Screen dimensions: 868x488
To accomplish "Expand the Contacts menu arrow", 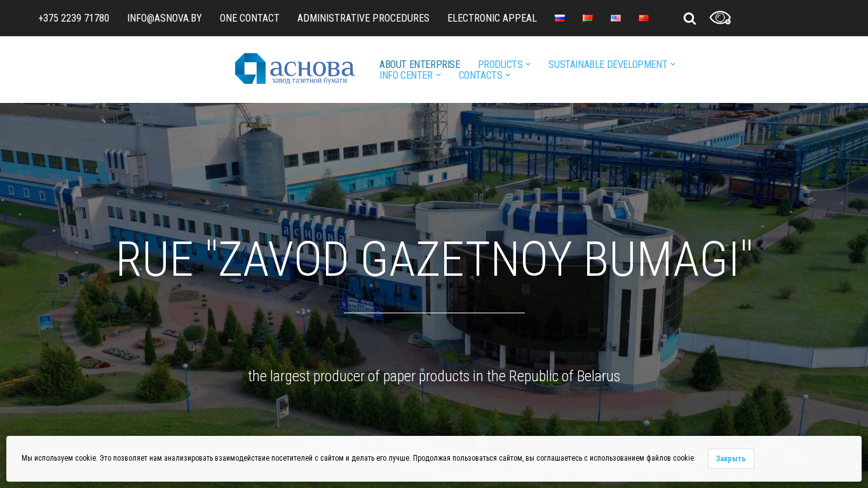I will click(x=508, y=75).
